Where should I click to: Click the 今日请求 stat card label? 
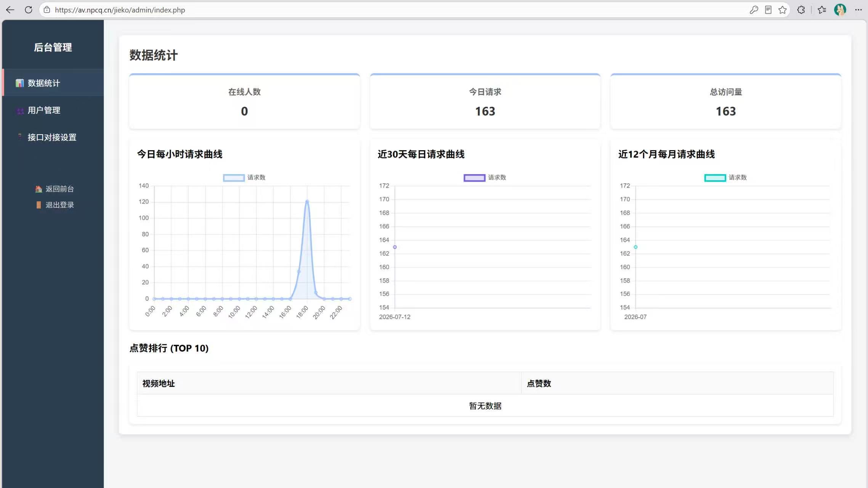click(x=485, y=92)
